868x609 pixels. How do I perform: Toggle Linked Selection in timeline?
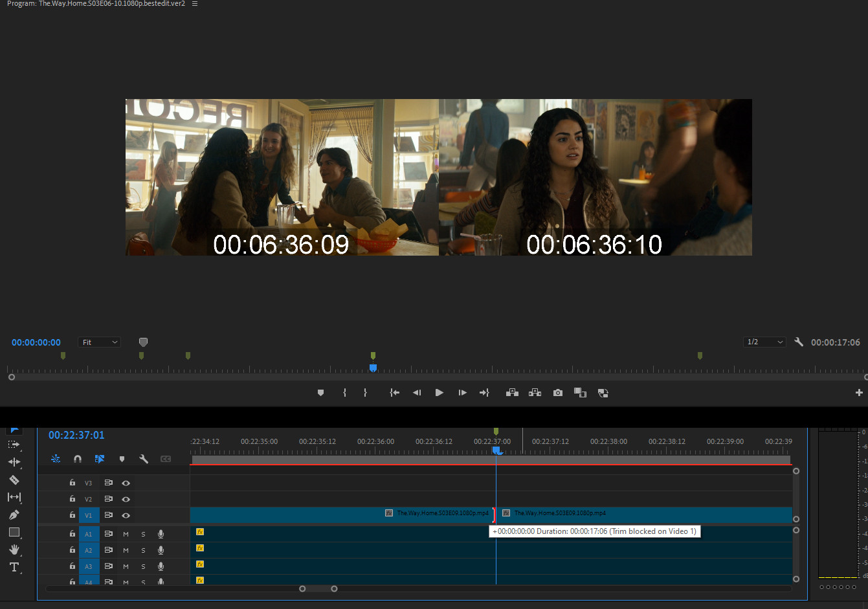100,459
